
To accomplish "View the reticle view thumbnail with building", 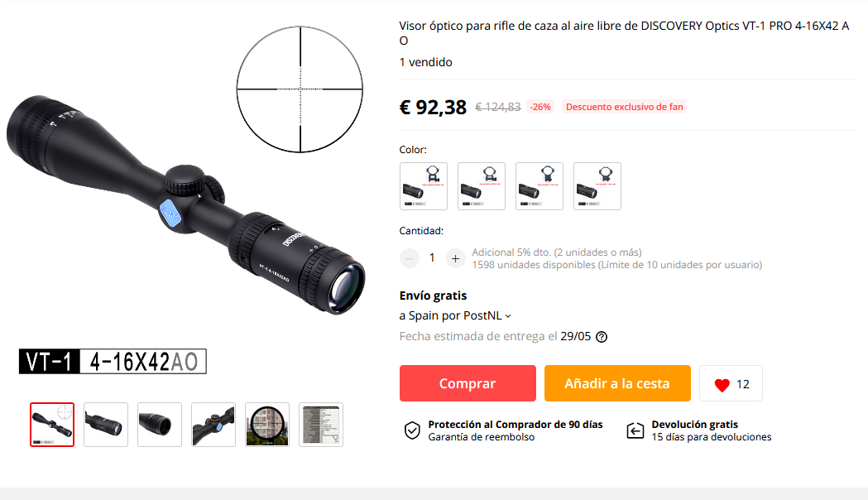I will pos(267,425).
